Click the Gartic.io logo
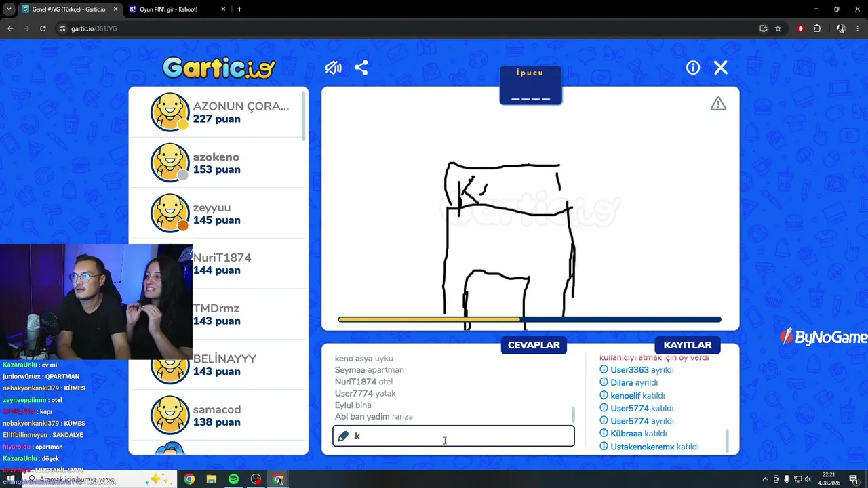Image resolution: width=868 pixels, height=488 pixels. (x=219, y=68)
